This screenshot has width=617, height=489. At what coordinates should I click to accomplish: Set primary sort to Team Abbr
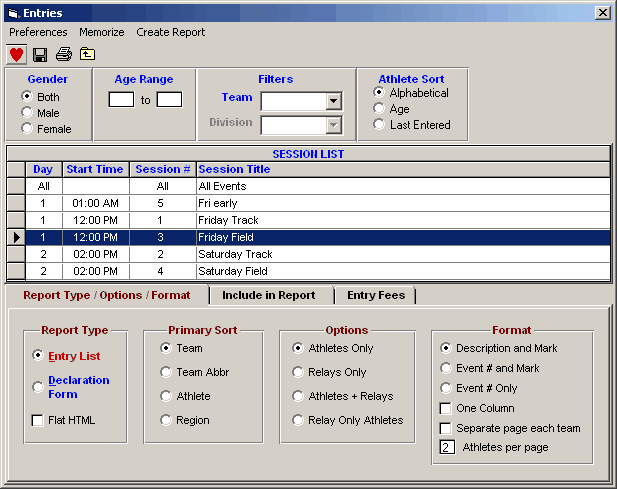point(166,372)
